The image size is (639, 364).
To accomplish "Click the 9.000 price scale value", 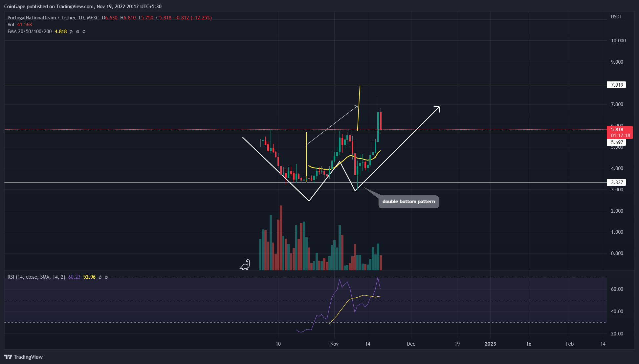I will (617, 62).
